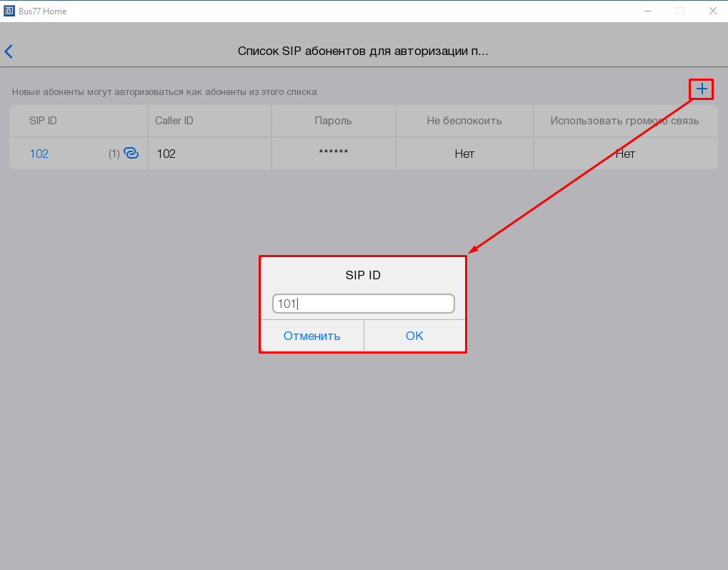The height and width of the screenshot is (570, 728).
Task: Click the back arrow chevron
Action: (9, 51)
